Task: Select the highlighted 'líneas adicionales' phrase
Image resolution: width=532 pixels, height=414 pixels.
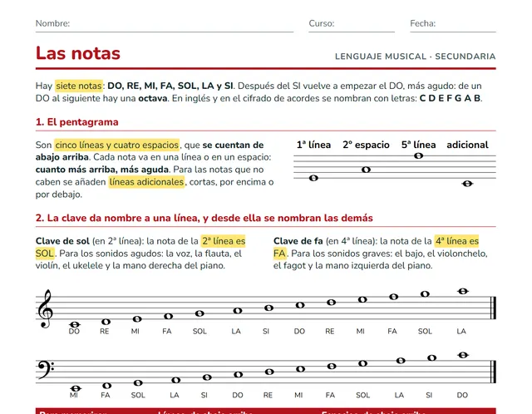Action: pyautogui.click(x=146, y=182)
